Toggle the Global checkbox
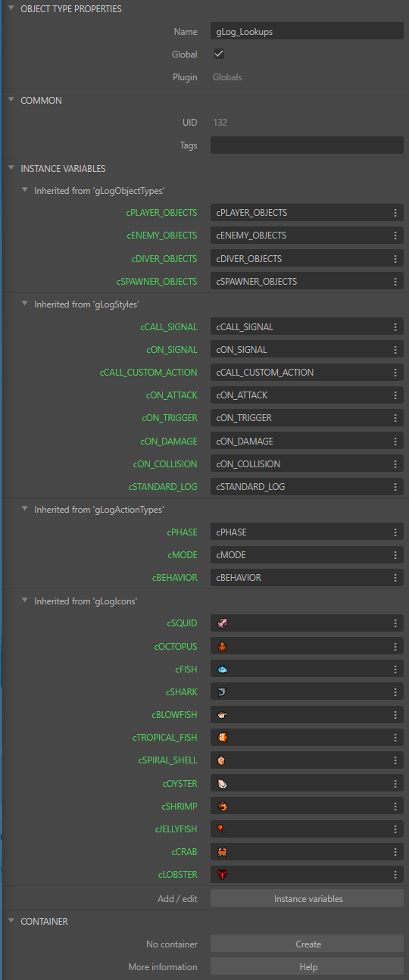The image size is (409, 980). click(219, 54)
